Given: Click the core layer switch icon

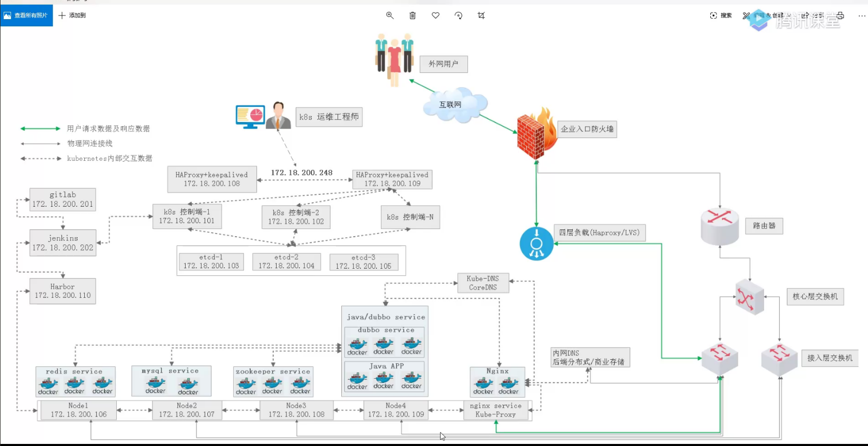Looking at the screenshot, I should [x=750, y=297].
